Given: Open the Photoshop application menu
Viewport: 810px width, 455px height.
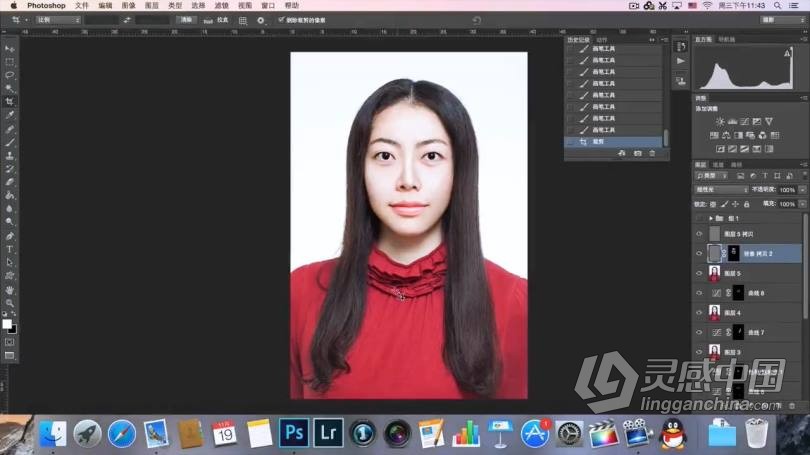Looking at the screenshot, I should click(x=46, y=5).
